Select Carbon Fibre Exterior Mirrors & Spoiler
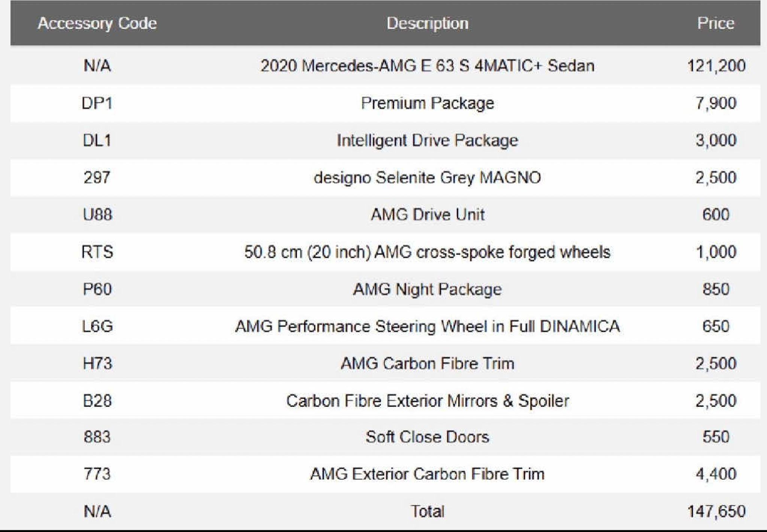Image resolution: width=767 pixels, height=532 pixels. (x=427, y=401)
